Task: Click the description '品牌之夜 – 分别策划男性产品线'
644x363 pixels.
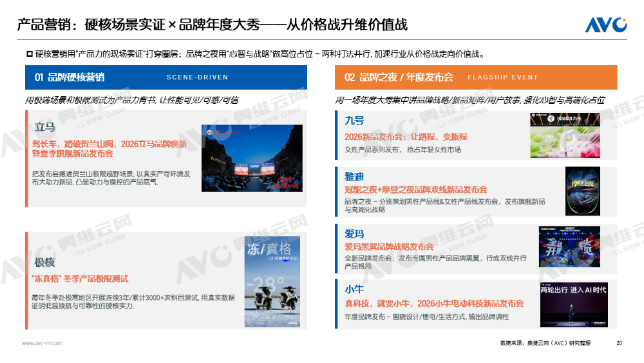Action: (445, 206)
